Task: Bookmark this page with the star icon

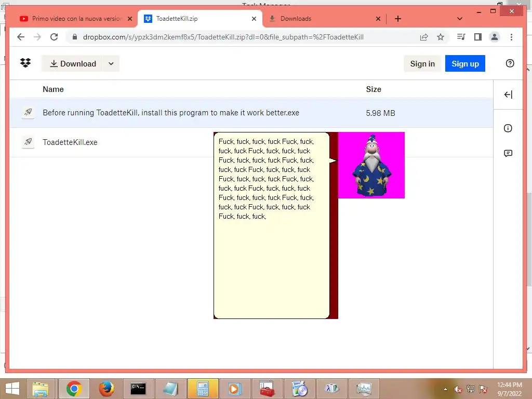Action: point(441,37)
